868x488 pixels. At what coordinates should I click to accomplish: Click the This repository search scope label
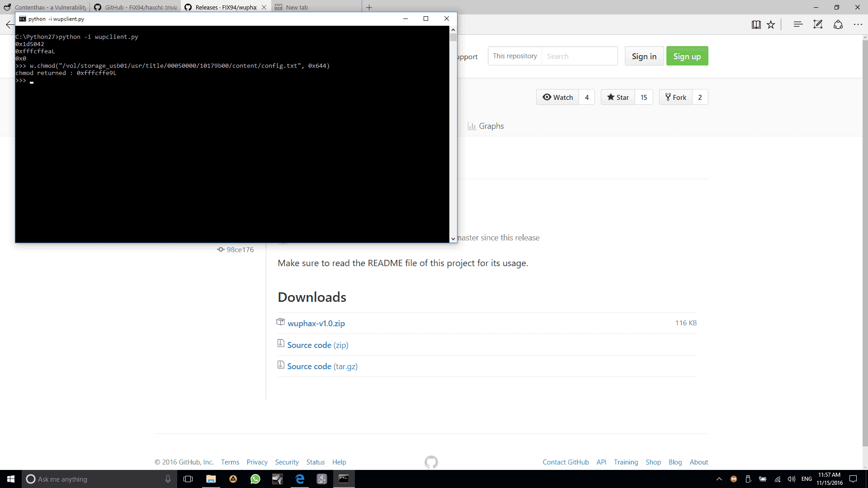515,56
